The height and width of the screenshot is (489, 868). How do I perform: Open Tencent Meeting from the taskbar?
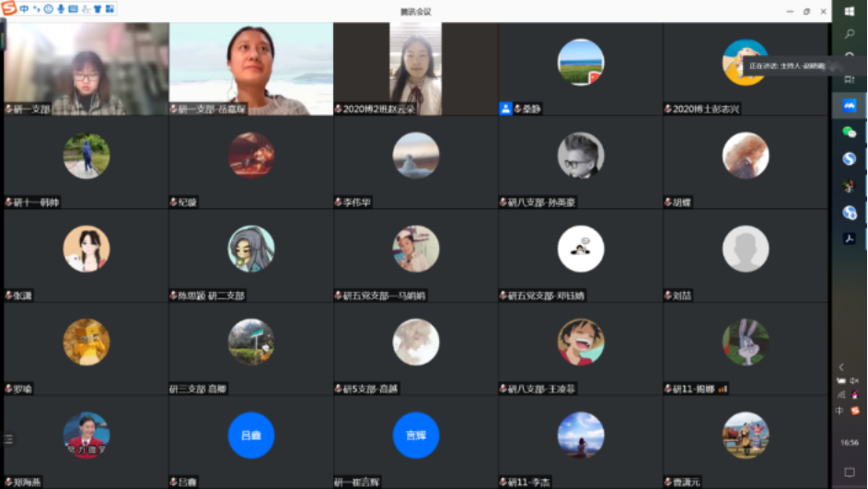click(x=850, y=106)
